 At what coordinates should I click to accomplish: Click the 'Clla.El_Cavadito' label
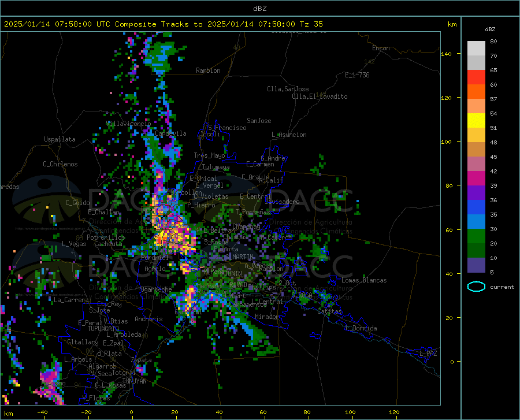click(x=320, y=96)
